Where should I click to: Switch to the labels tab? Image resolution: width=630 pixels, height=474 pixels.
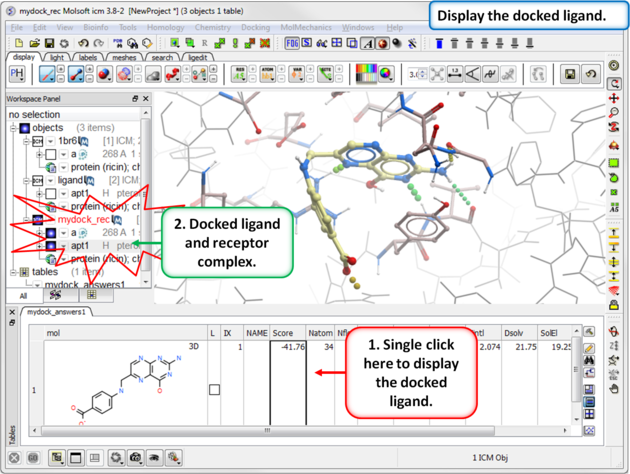[88, 58]
